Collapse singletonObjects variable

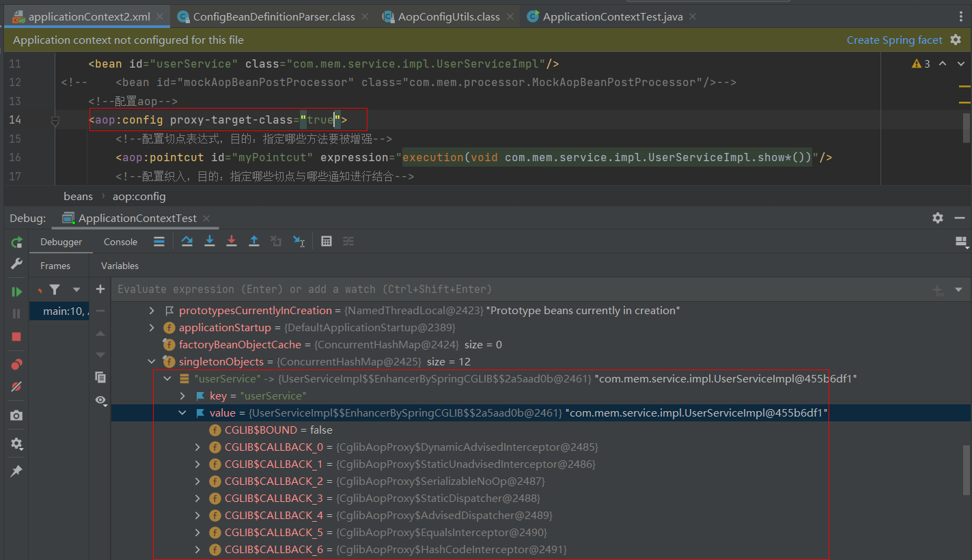(152, 361)
